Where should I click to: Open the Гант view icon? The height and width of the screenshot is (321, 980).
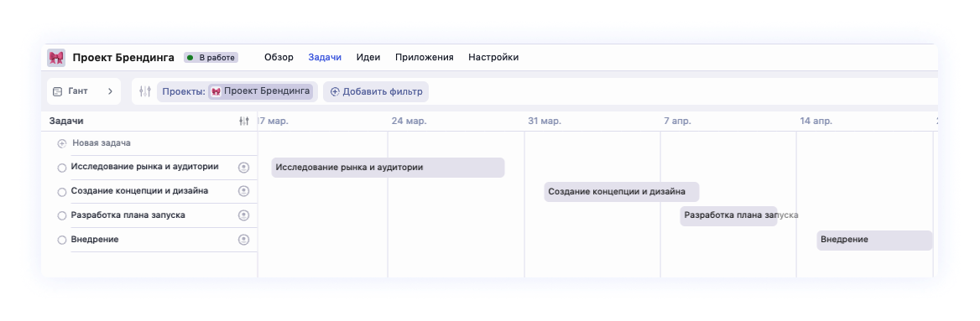tap(58, 91)
